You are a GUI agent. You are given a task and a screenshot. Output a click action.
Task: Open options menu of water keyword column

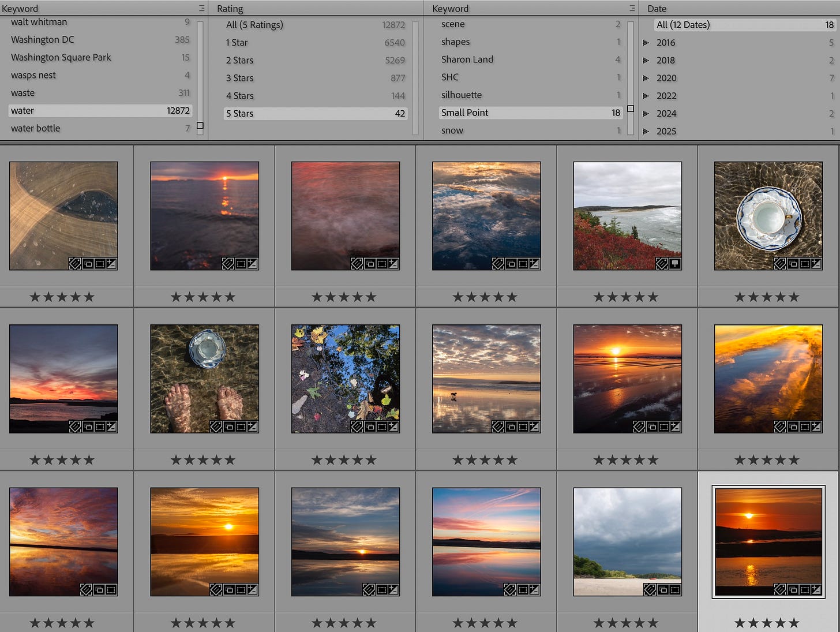201,9
